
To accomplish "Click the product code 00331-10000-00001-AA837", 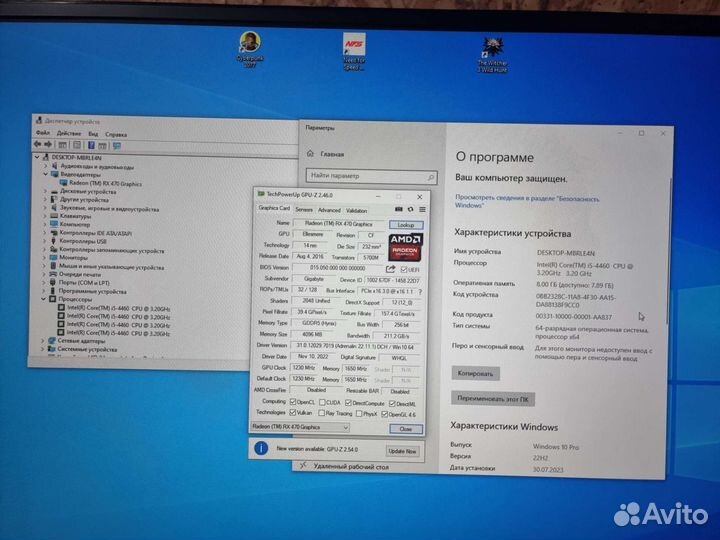I will coord(574,317).
